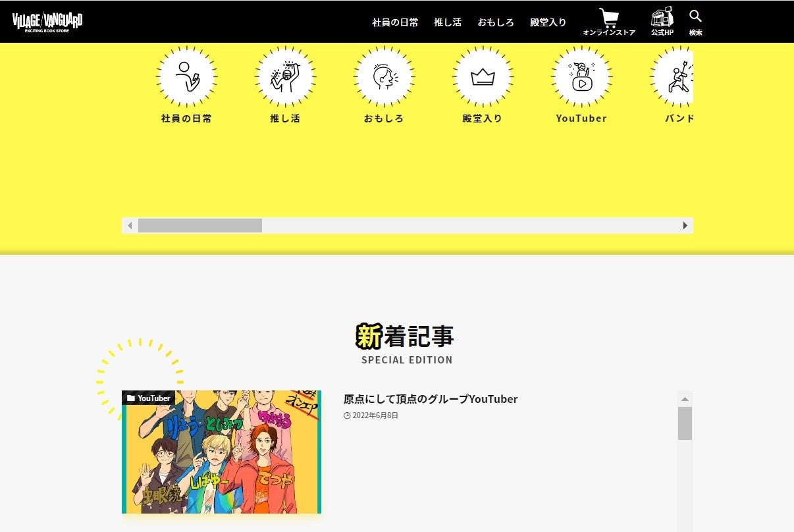Open 殿堂入り in the top navigation
Viewport: 794px width, 532px height.
(548, 22)
